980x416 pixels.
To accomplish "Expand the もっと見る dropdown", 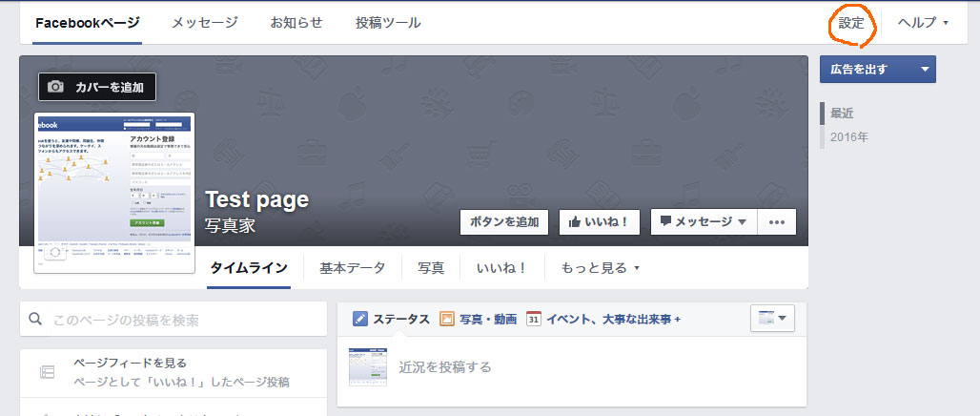I will [x=600, y=268].
